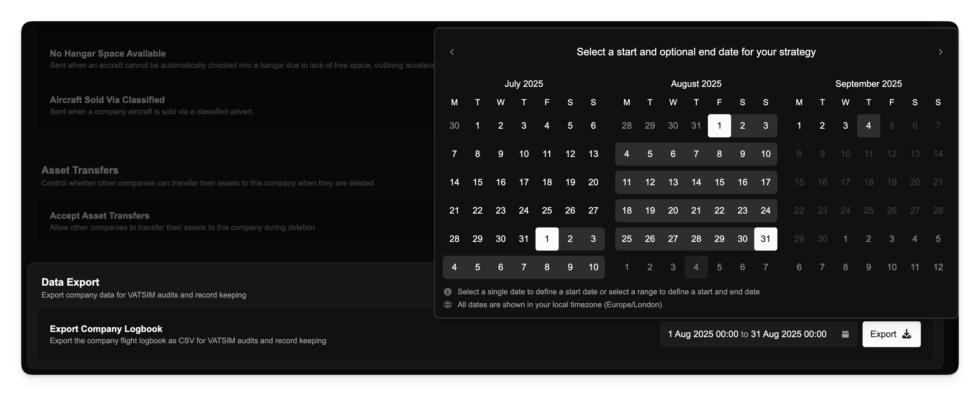Select August 24 in the August calendar

coord(765,210)
